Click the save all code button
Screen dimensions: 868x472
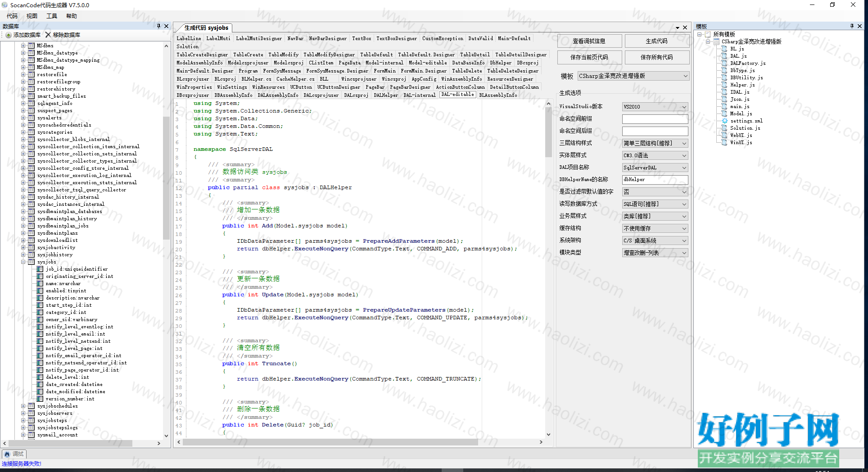657,57
